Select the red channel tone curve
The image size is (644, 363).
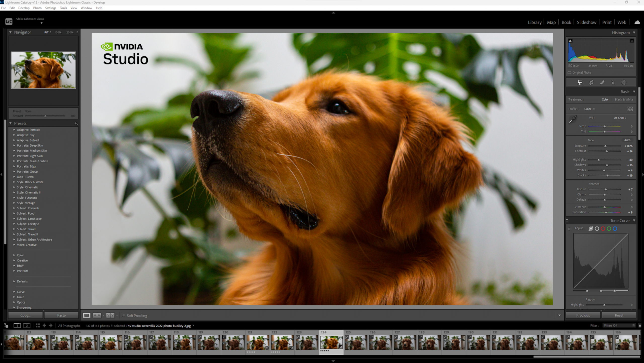[603, 229]
